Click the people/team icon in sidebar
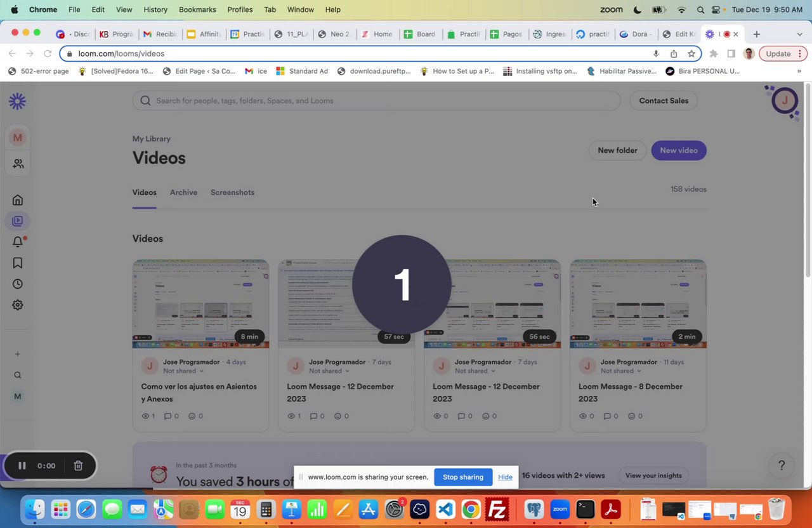This screenshot has width=812, height=528. [18, 164]
